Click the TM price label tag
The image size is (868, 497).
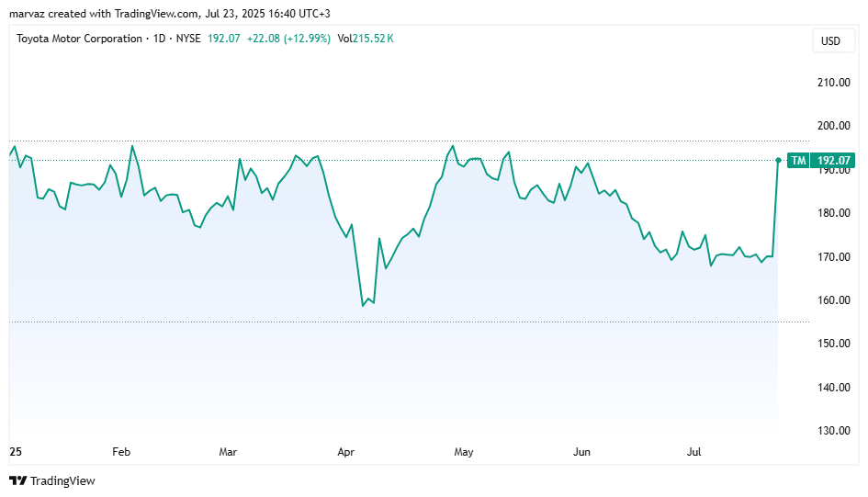(798, 161)
